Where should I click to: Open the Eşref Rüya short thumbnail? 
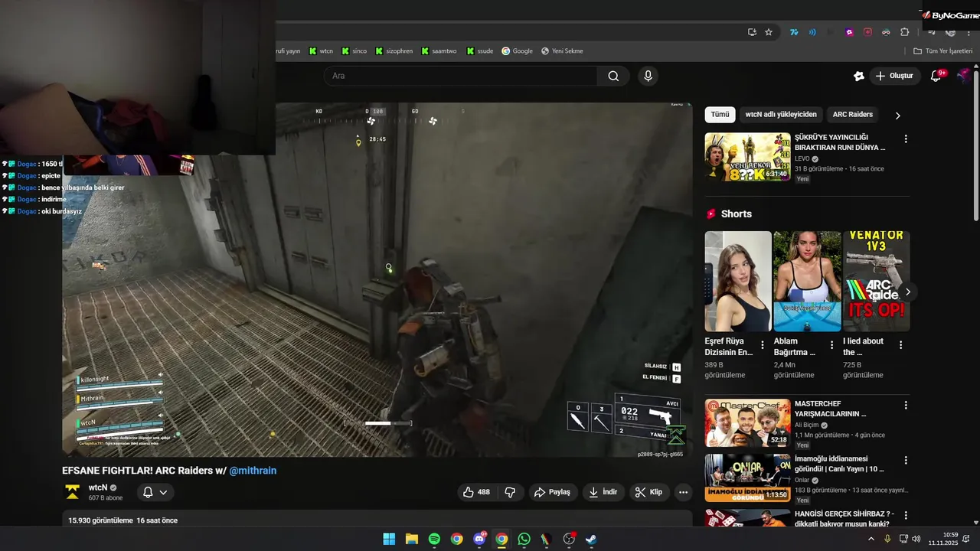(738, 281)
